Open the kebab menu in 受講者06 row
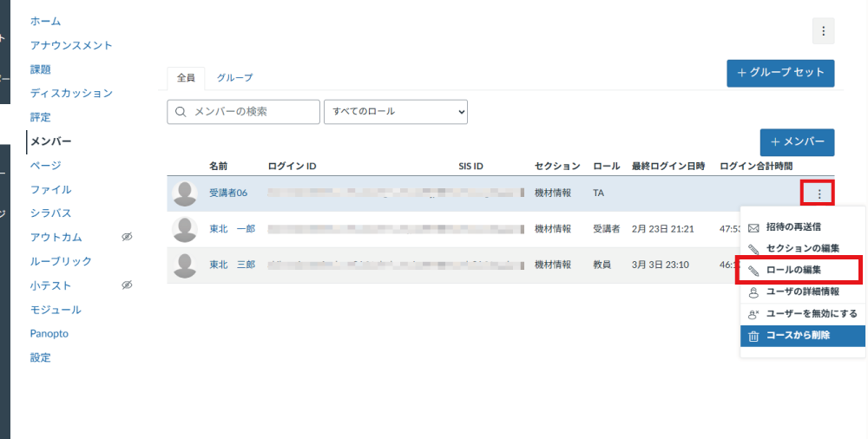The height and width of the screenshot is (439, 868). coord(819,193)
